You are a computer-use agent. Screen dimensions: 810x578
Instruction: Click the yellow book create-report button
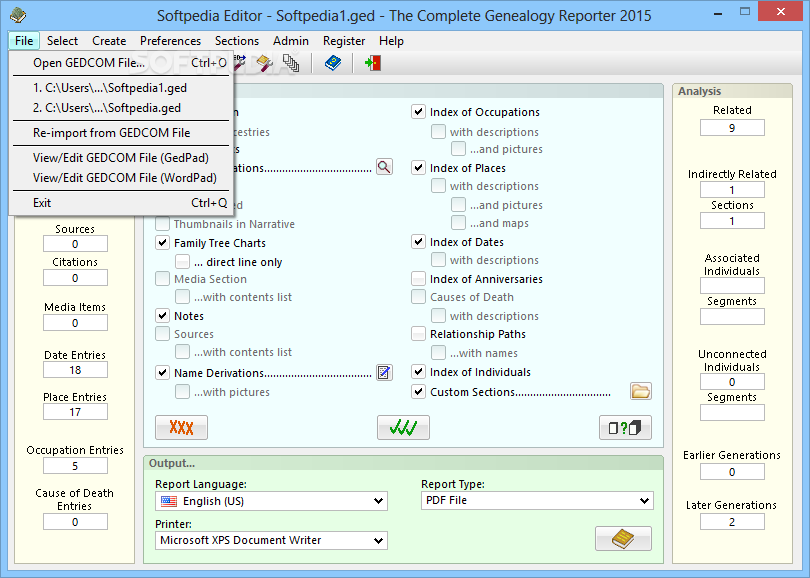(x=623, y=539)
